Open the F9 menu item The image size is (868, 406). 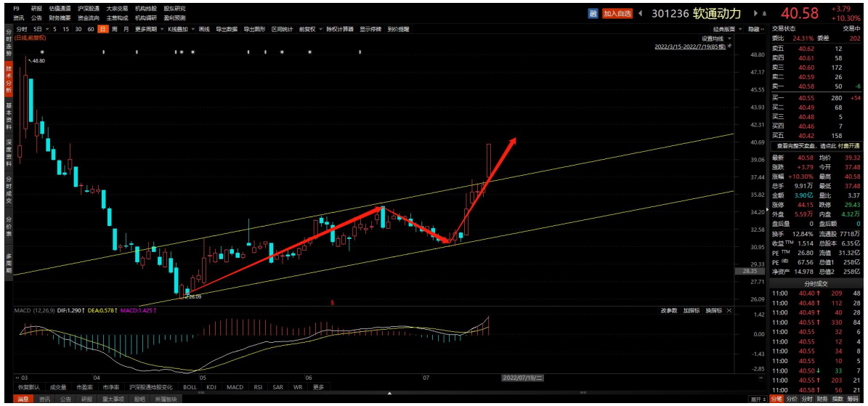pyautogui.click(x=17, y=9)
